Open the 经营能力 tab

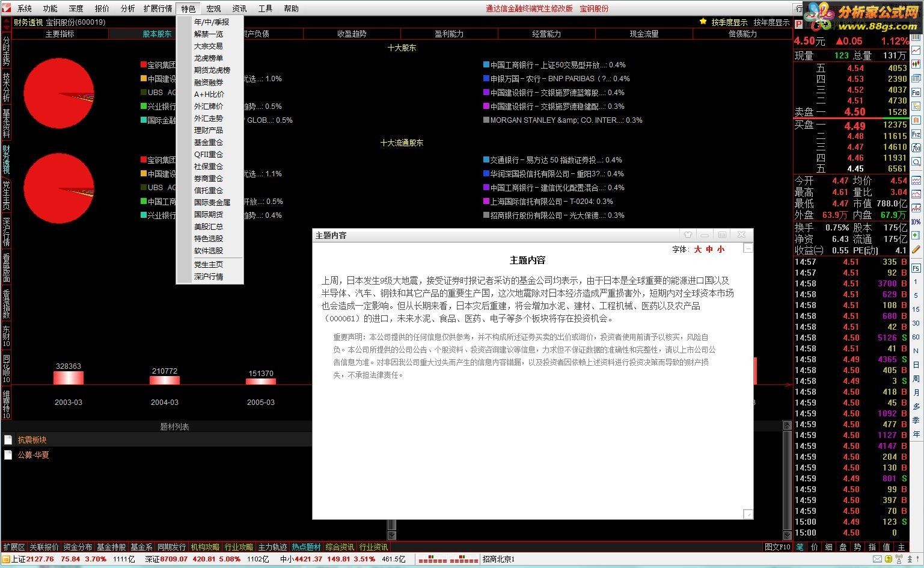tap(546, 34)
